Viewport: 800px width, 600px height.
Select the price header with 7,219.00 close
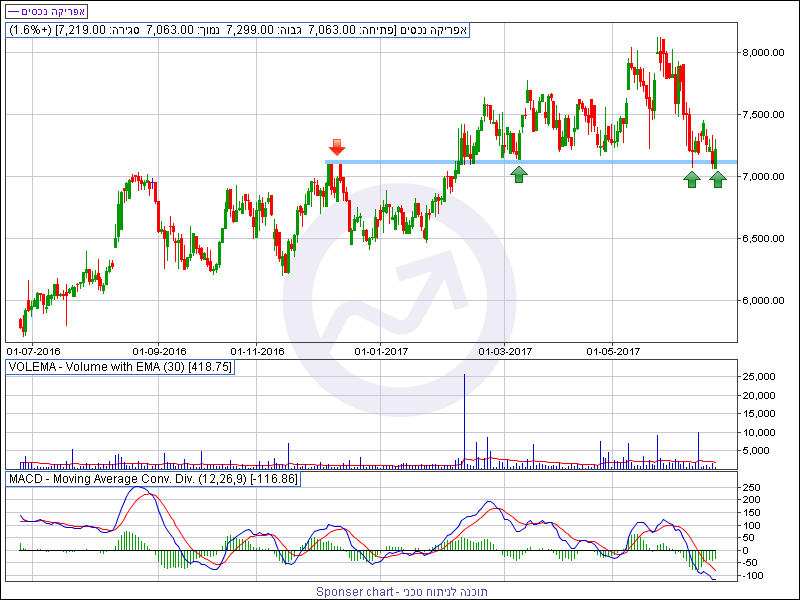click(237, 30)
